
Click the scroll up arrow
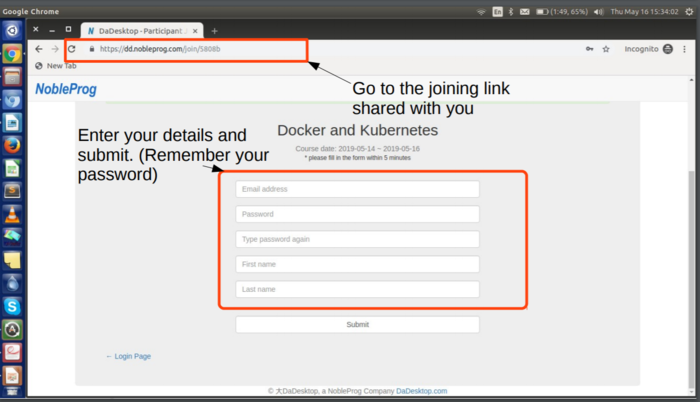[692, 80]
